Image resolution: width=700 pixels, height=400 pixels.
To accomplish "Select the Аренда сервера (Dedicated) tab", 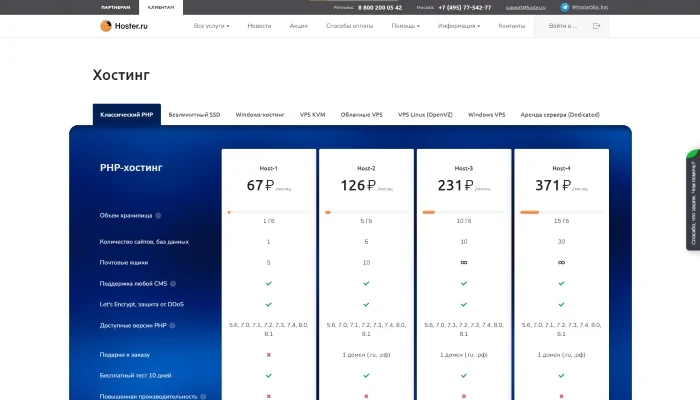I will (560, 115).
